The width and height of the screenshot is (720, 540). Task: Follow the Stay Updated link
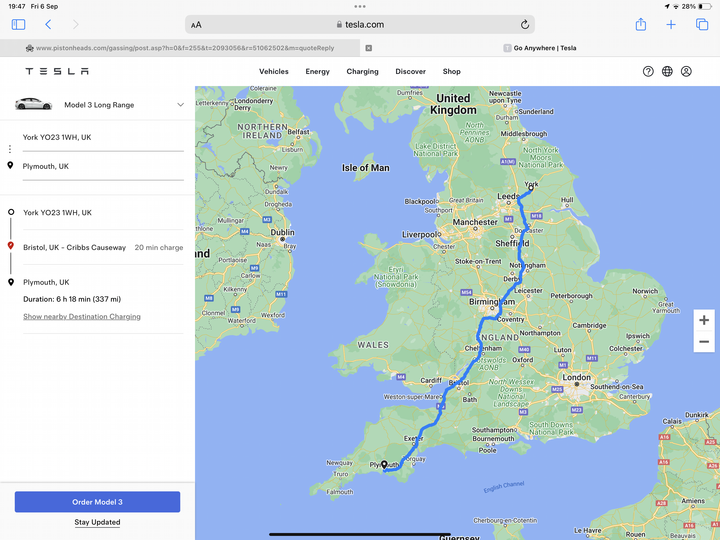[97, 522]
